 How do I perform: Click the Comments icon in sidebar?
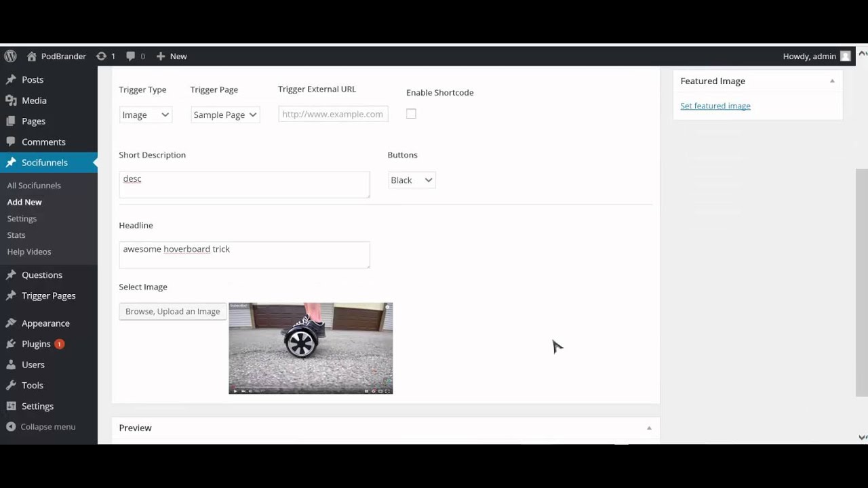(11, 142)
